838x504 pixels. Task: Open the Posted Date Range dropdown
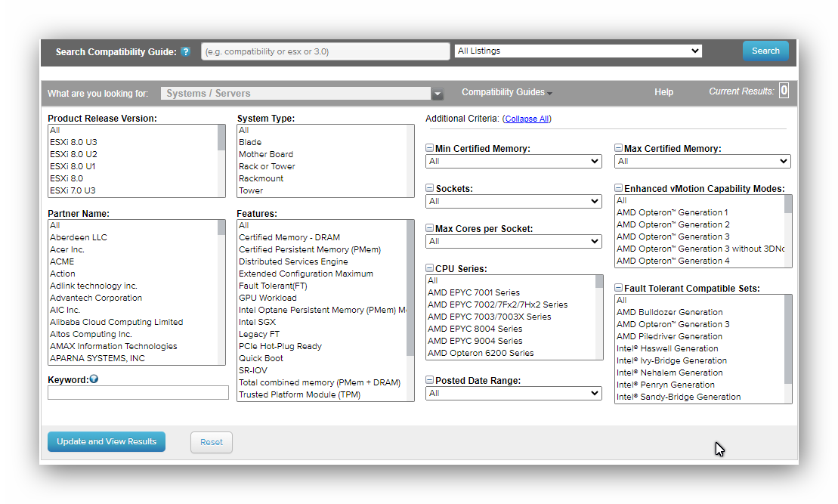pos(514,394)
